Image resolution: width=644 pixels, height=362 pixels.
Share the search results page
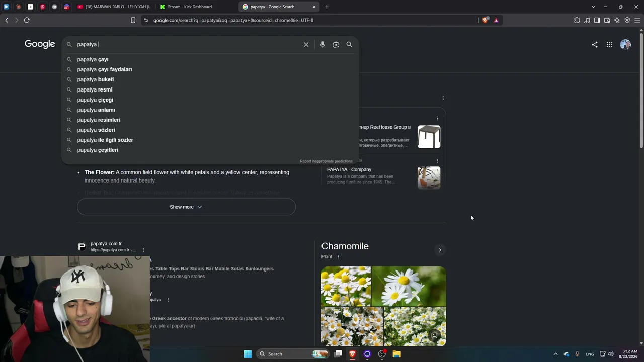pyautogui.click(x=595, y=44)
